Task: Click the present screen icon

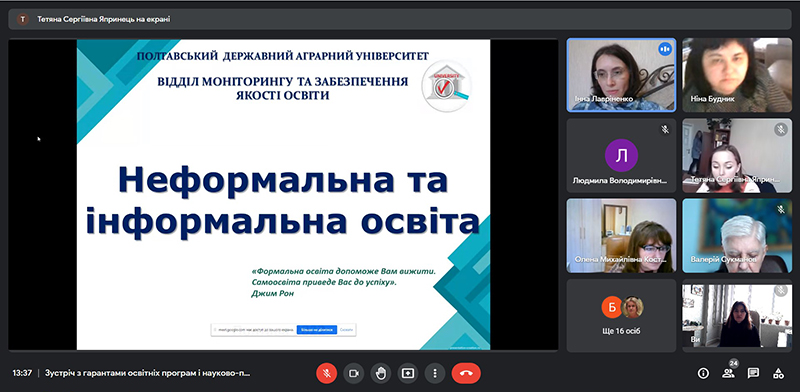Action: click(x=408, y=374)
